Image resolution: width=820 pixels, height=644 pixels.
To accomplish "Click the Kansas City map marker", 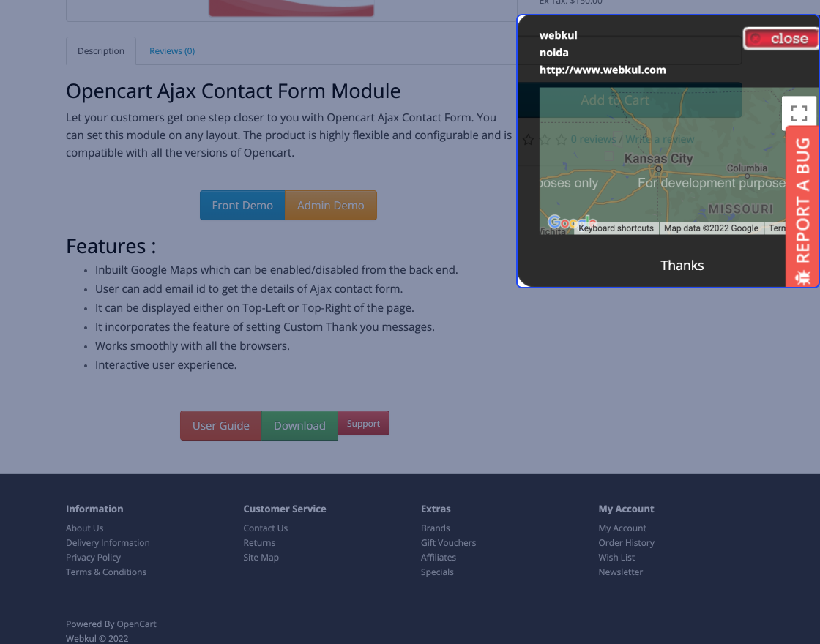I will (658, 169).
